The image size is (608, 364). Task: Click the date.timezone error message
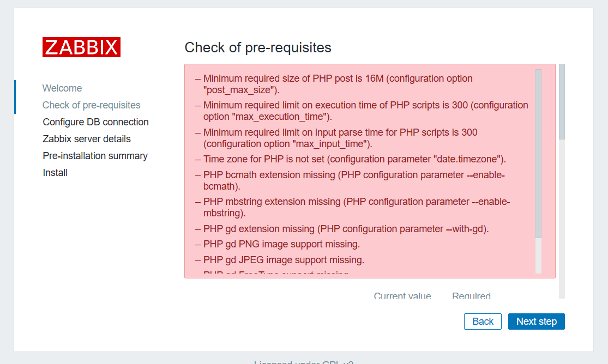354,159
